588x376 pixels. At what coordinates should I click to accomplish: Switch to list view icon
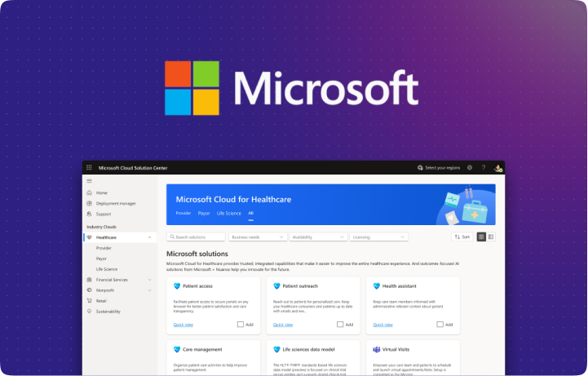491,237
